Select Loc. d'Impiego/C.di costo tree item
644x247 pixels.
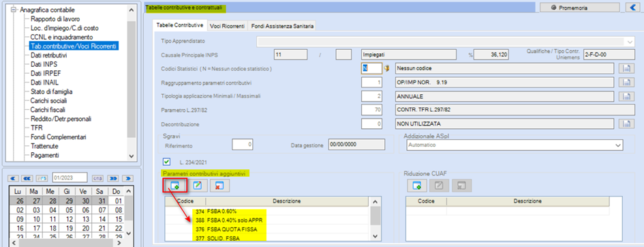65,28
